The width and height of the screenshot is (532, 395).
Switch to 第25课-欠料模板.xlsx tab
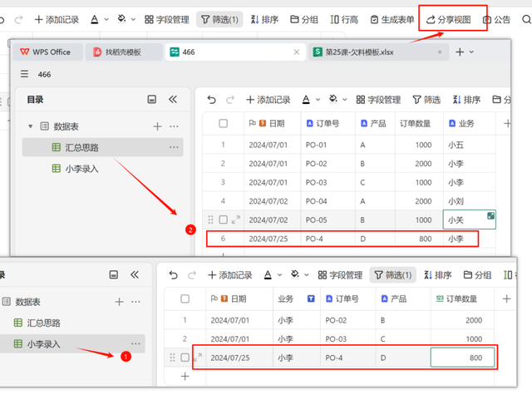pyautogui.click(x=378, y=52)
